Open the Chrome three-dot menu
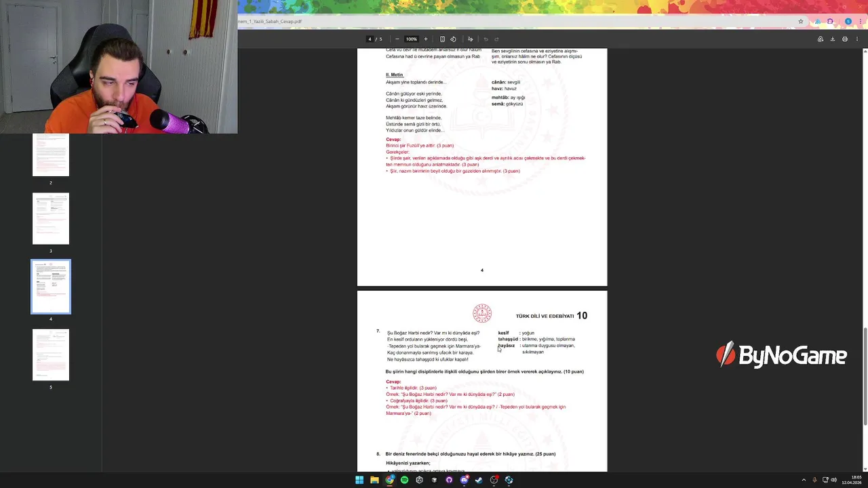The image size is (868, 488). click(859, 21)
